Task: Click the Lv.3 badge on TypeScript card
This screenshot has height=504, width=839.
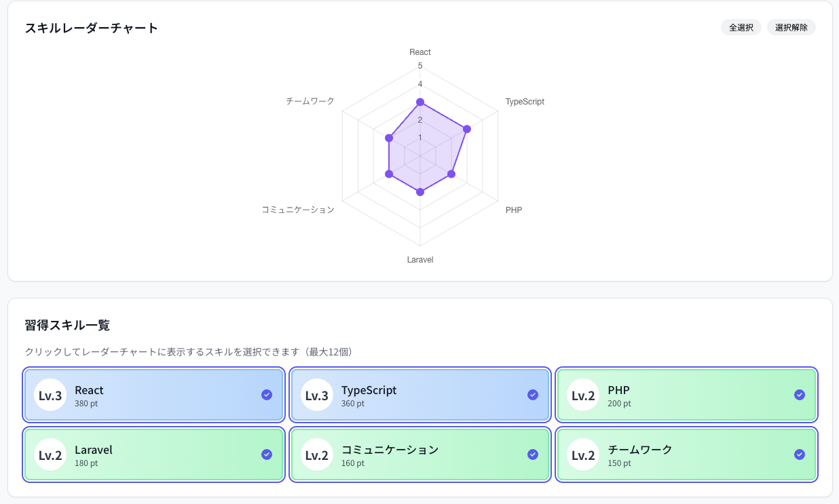Action: coord(317,395)
